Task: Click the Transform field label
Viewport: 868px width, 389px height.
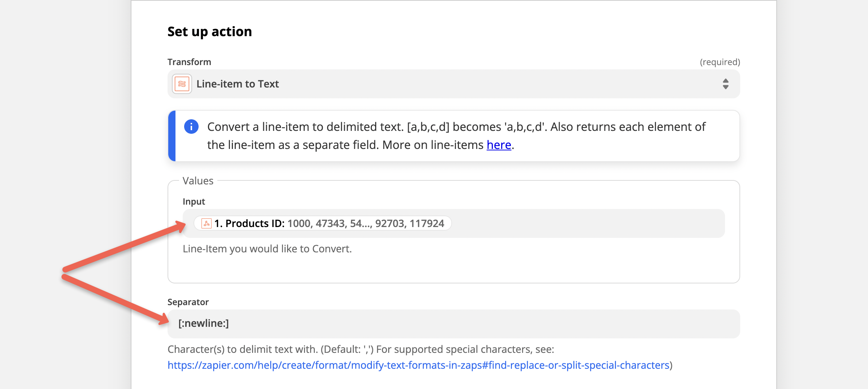Action: [189, 62]
